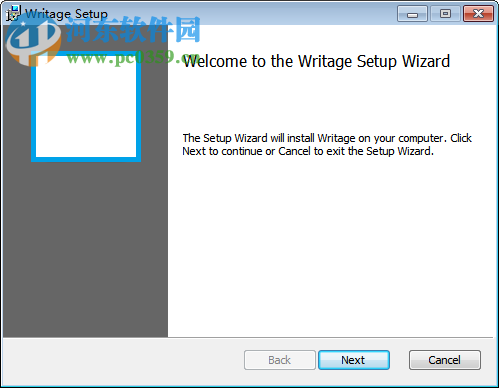This screenshot has width=499, height=388.
Task: Click the 'Welcome to the Writage Setup Wizard' heading
Action: tap(316, 61)
